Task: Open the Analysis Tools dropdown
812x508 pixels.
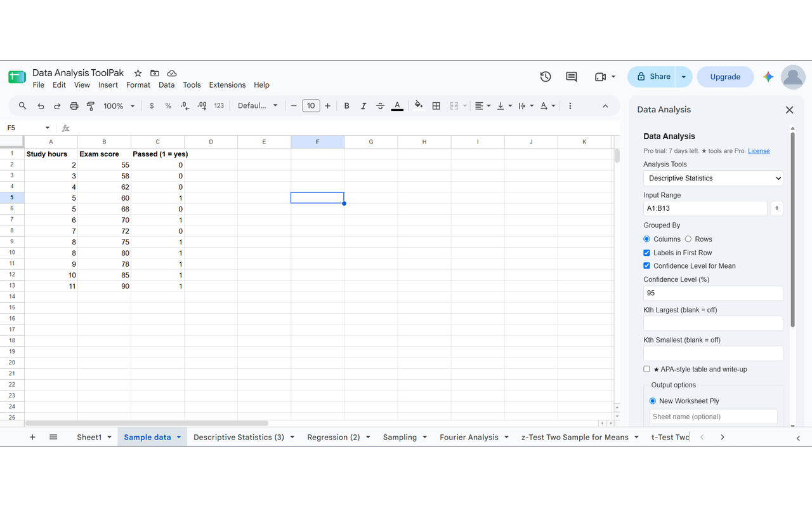Action: point(713,178)
